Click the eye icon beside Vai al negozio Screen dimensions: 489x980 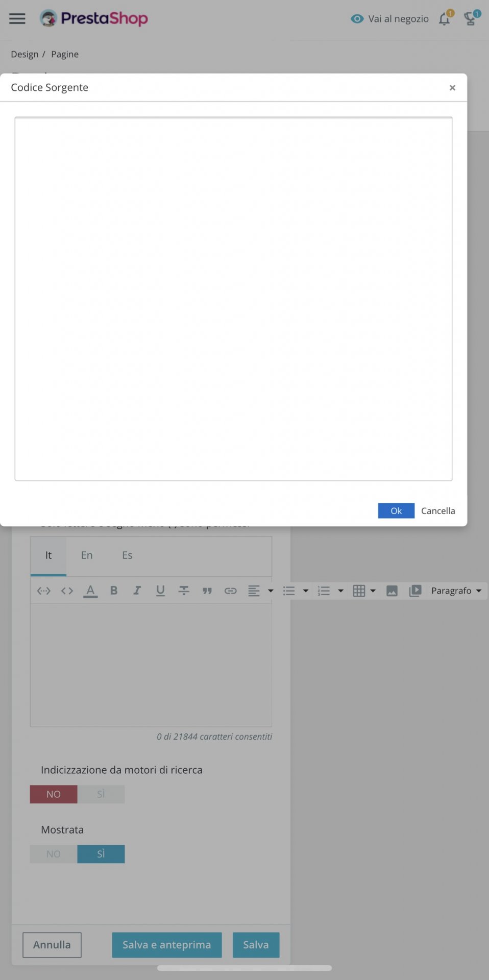pos(357,19)
